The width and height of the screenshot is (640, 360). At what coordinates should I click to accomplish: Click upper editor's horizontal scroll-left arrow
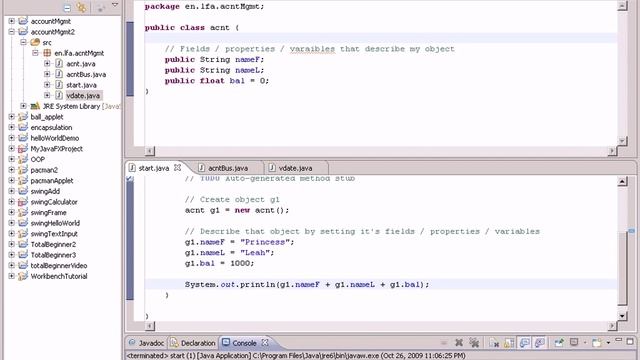(150, 151)
